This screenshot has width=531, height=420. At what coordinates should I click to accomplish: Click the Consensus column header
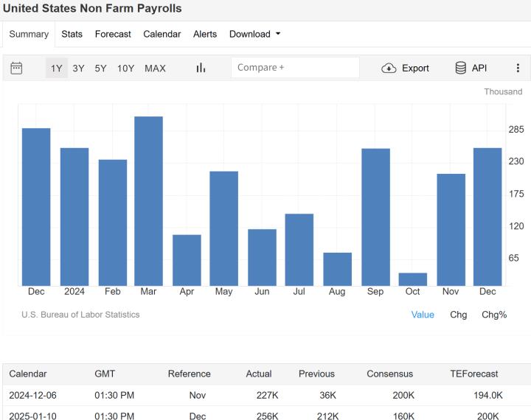click(390, 374)
